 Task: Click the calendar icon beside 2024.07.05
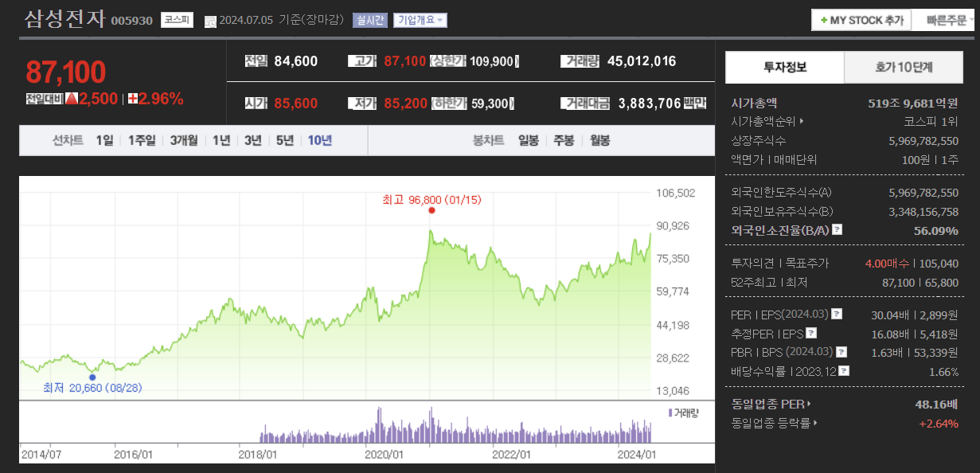click(x=210, y=21)
